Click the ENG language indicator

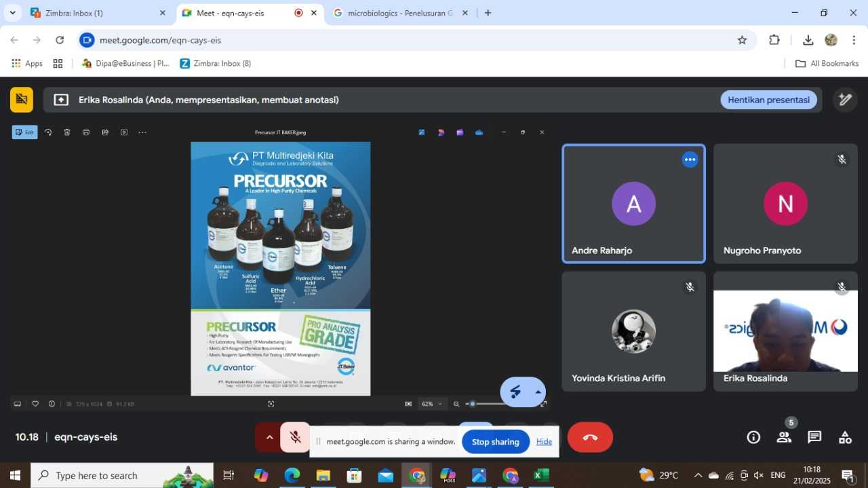[x=778, y=475]
